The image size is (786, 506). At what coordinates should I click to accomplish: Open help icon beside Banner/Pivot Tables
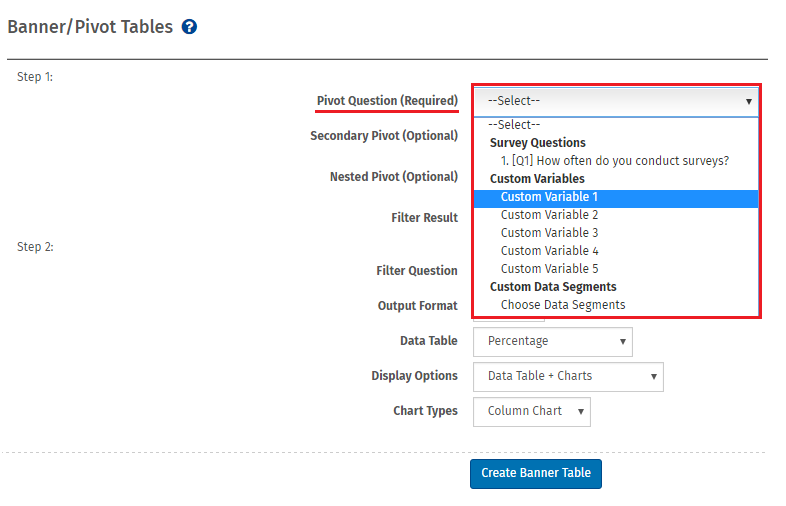pos(189,27)
